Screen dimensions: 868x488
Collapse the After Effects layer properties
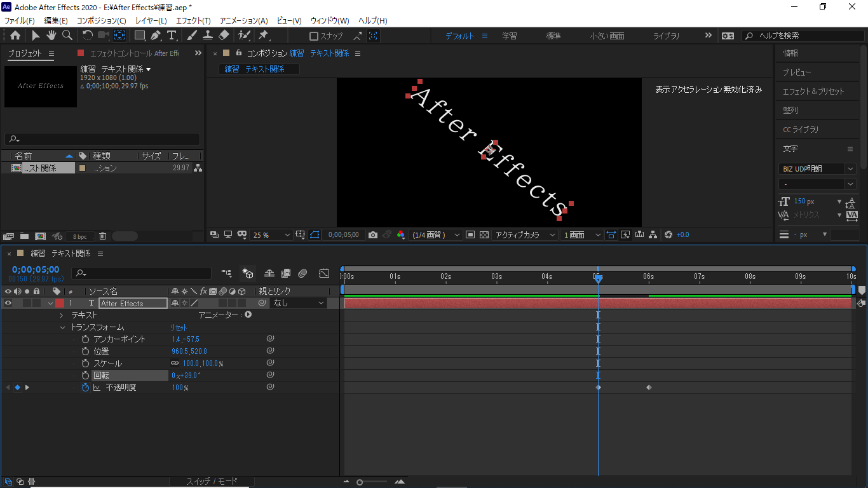(x=51, y=304)
